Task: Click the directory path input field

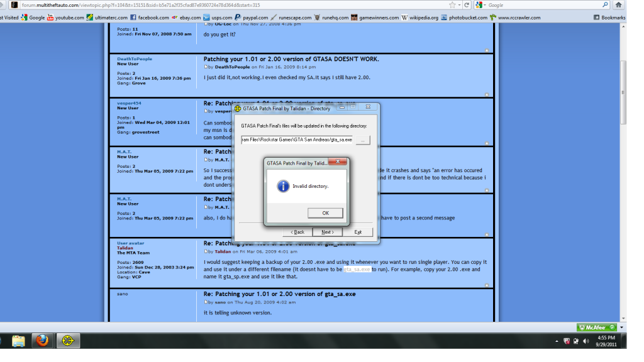Action: pyautogui.click(x=297, y=140)
